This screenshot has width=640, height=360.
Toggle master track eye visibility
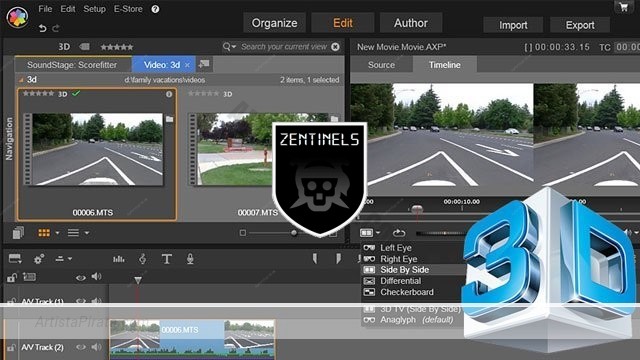tap(80, 278)
